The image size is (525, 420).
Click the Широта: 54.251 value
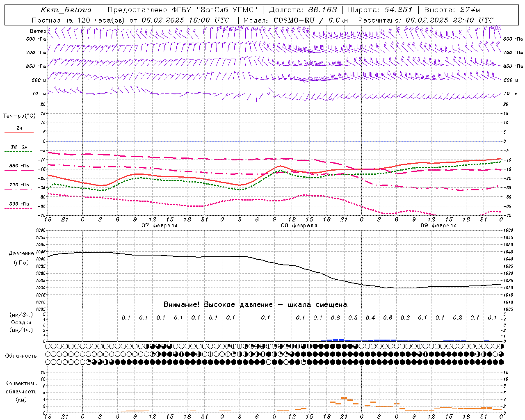click(380, 10)
